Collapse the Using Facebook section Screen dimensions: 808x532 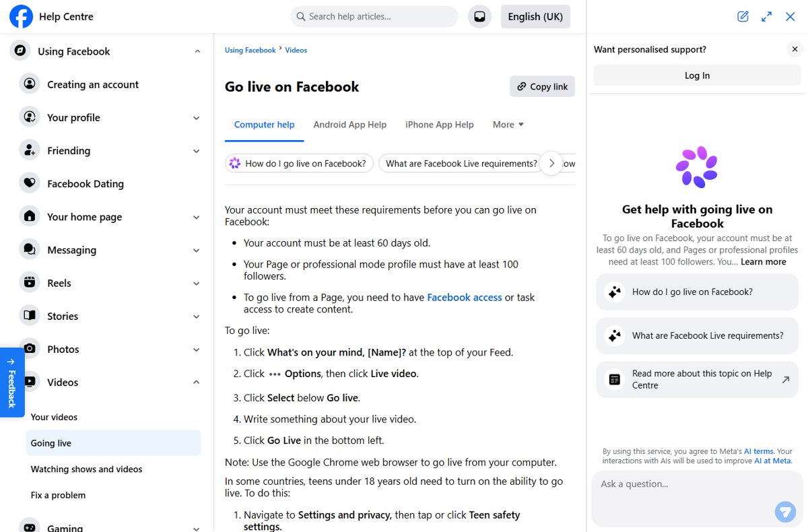pyautogui.click(x=197, y=51)
